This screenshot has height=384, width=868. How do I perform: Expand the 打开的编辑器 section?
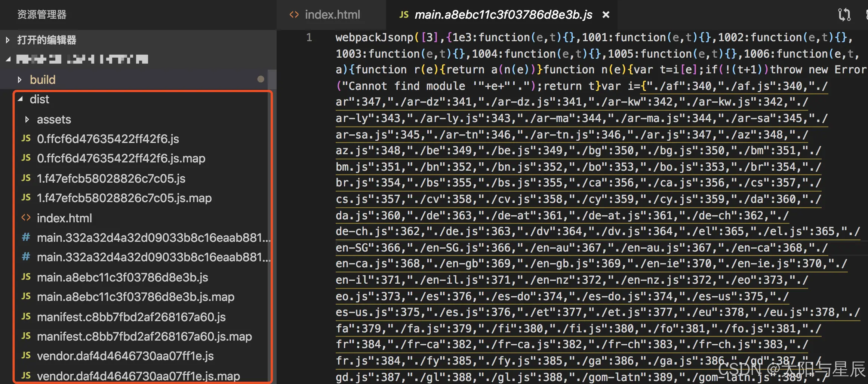click(x=7, y=40)
